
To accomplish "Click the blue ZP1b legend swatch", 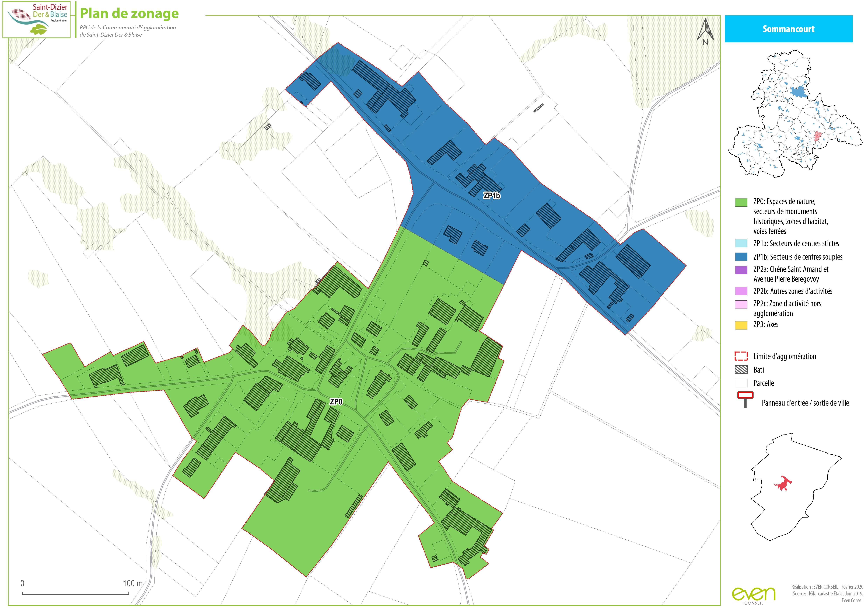I will pos(741,257).
